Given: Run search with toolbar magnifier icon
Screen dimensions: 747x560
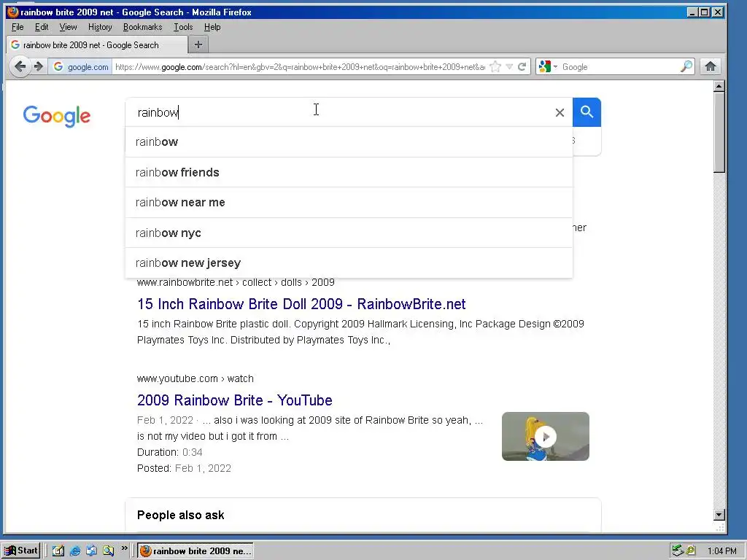Looking at the screenshot, I should (x=686, y=66).
